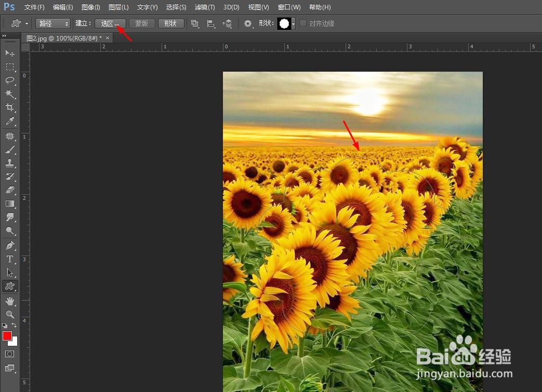Open path alignment options
Screen dimensions: 542x392
point(211,23)
